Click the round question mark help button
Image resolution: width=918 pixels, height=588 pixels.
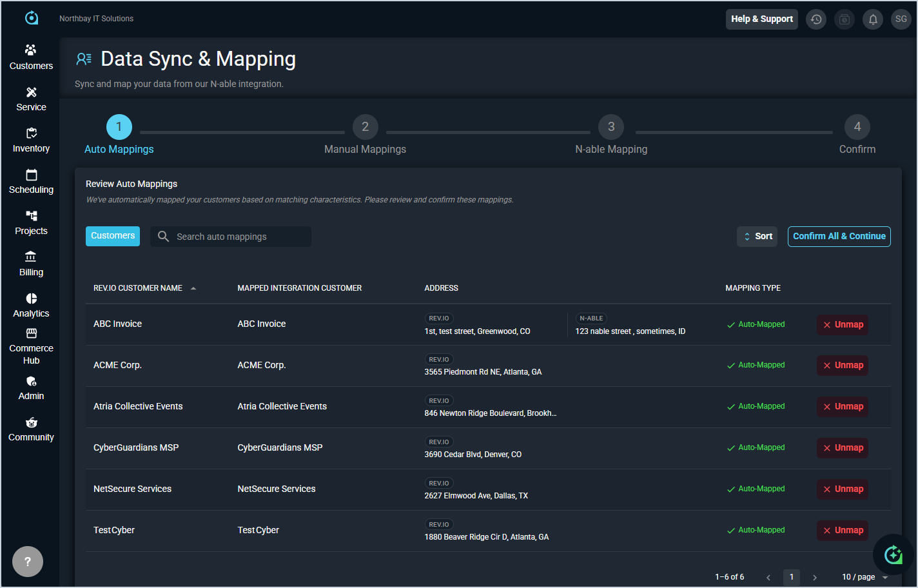click(28, 562)
